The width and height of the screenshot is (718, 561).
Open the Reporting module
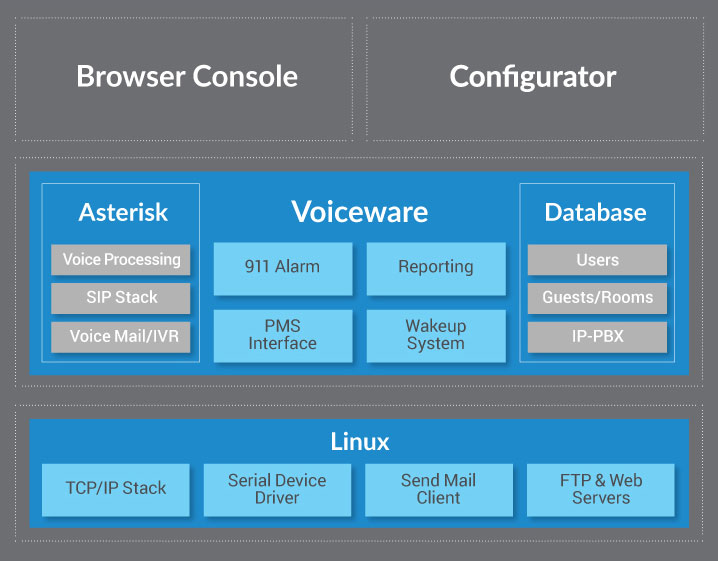(x=436, y=269)
